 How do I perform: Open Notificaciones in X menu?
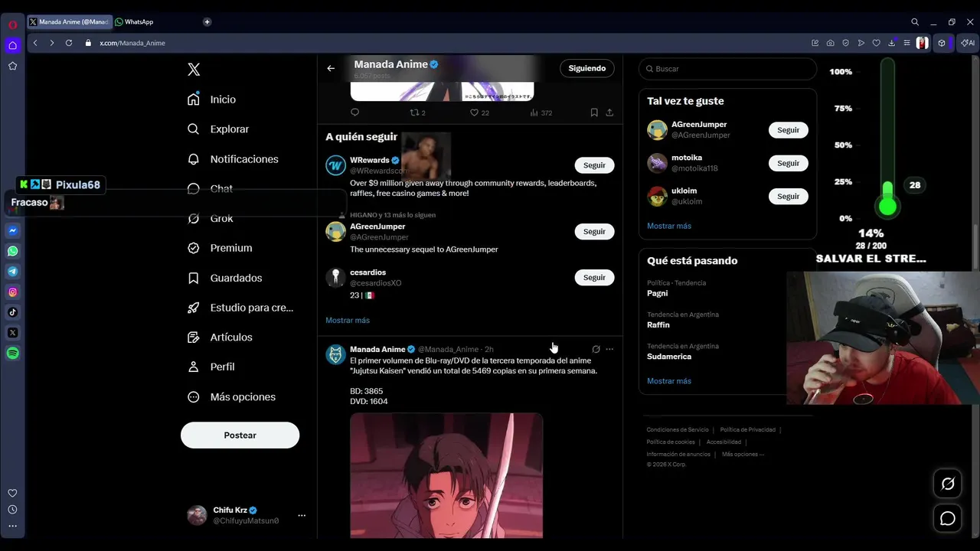[233, 159]
